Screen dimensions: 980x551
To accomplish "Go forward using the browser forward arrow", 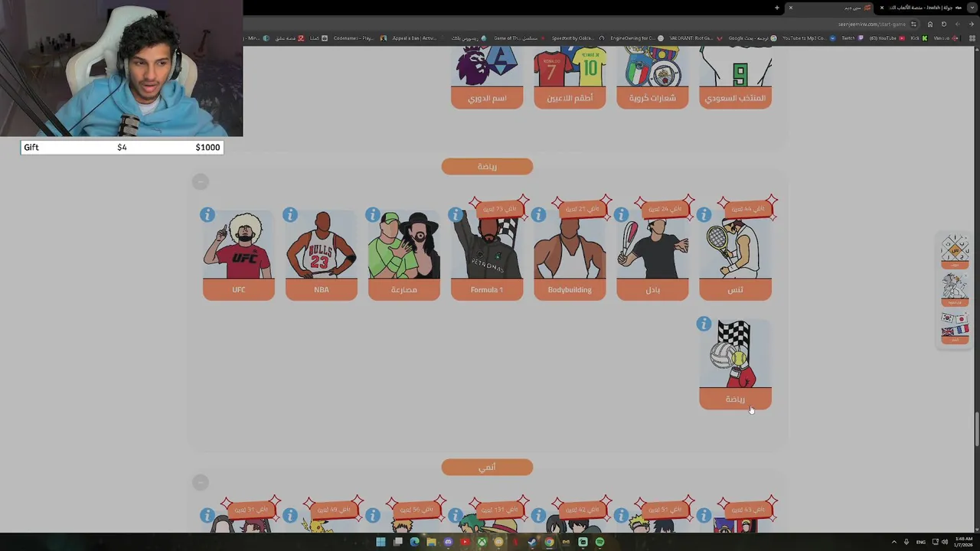I will pyautogui.click(x=958, y=24).
